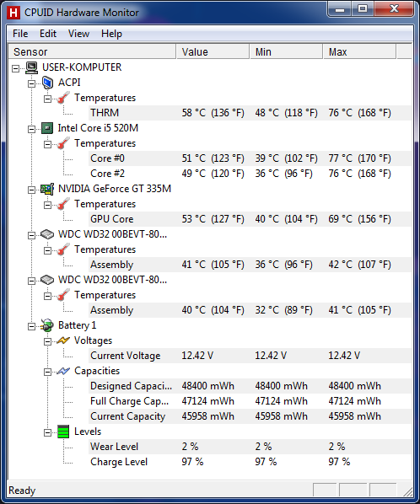Select the Core #0 row

pyautogui.click(x=250, y=158)
